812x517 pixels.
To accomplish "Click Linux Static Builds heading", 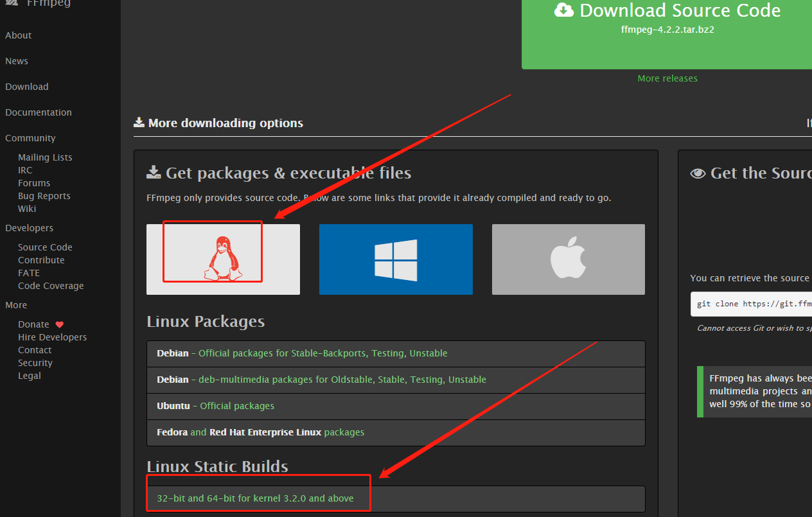I will tap(217, 467).
